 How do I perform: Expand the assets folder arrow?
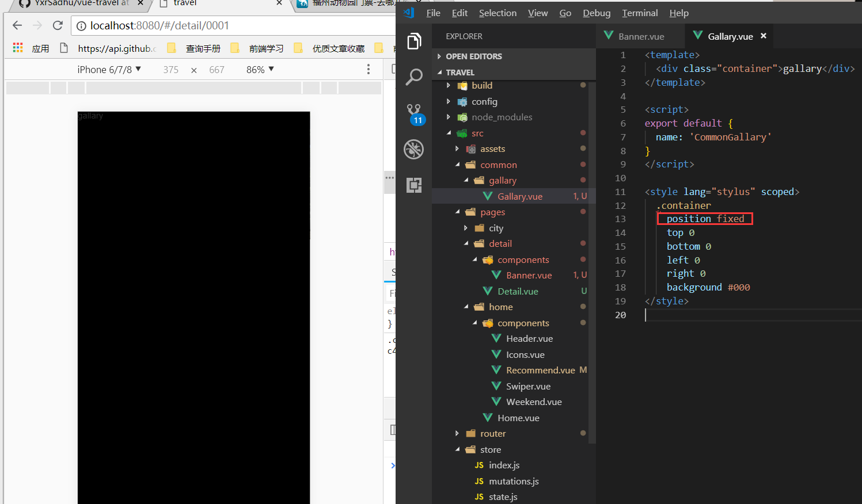coord(457,148)
